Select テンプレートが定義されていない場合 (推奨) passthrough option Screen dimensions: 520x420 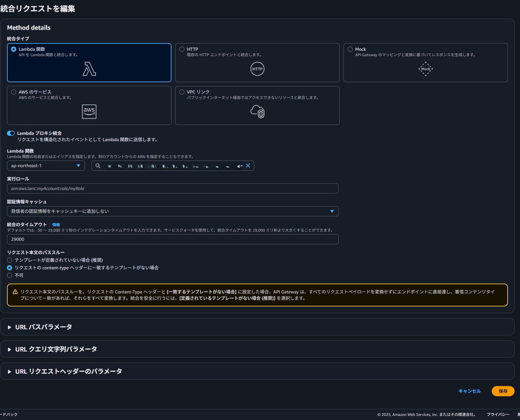(x=10, y=260)
